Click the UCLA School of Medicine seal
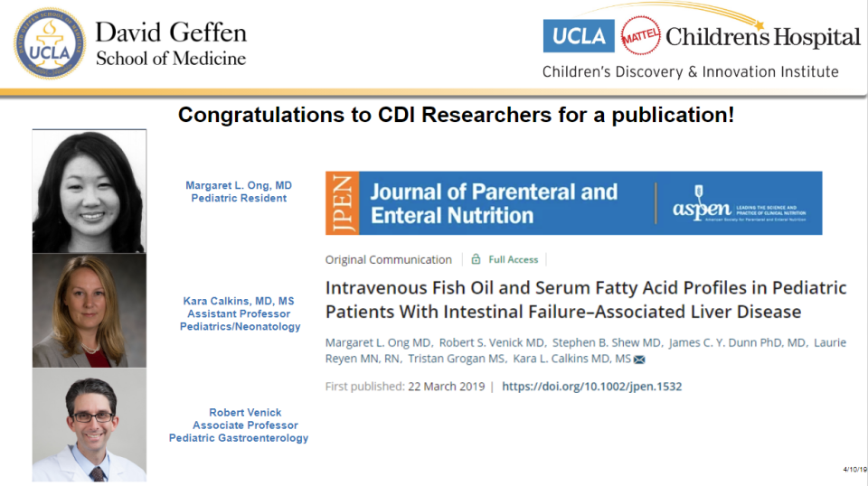The width and height of the screenshot is (868, 486). coord(50,43)
